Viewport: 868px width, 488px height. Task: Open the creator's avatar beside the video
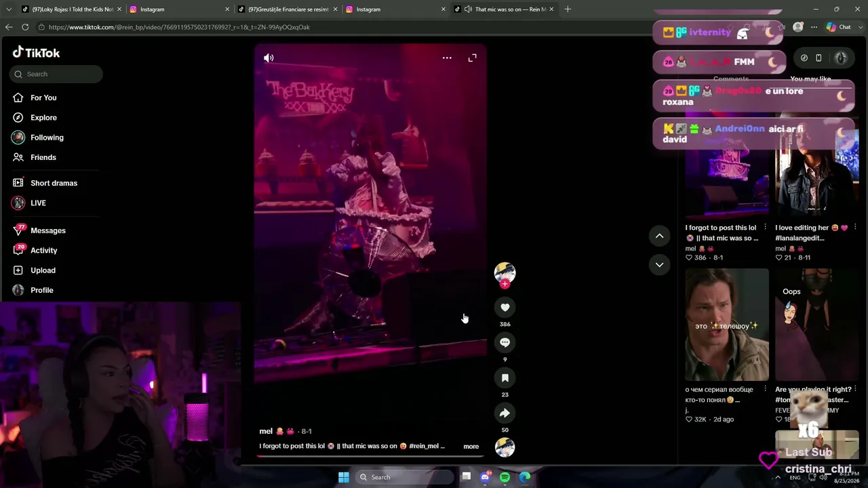pyautogui.click(x=505, y=272)
